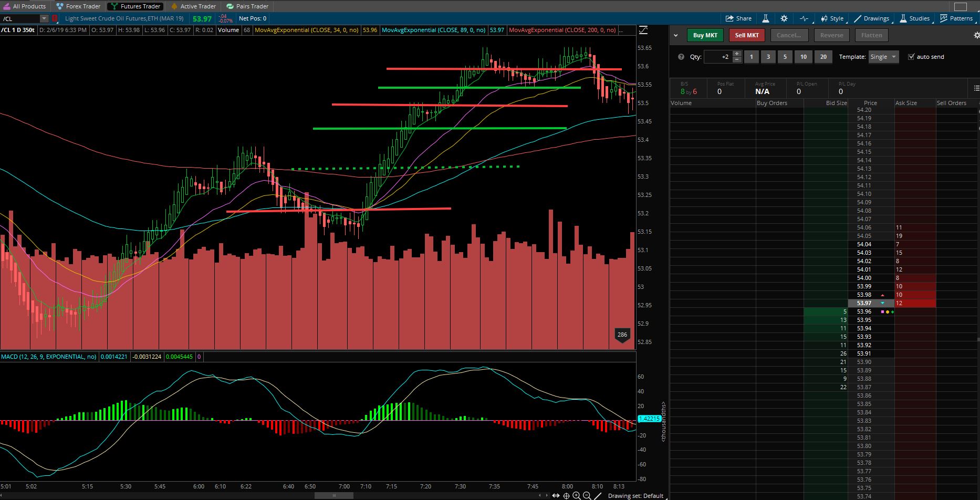
Task: Click the Volume study label in header
Action: pos(228,30)
